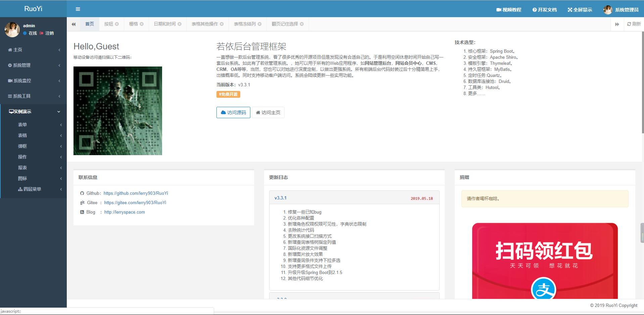Image resolution: width=644 pixels, height=315 pixels.
Task: Click the 当前版本 v3.3.1 text
Action: [x=233, y=85]
